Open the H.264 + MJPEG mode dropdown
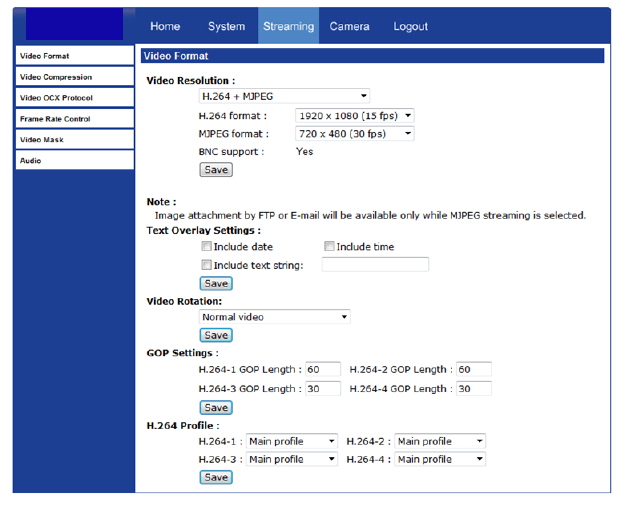 [284, 97]
